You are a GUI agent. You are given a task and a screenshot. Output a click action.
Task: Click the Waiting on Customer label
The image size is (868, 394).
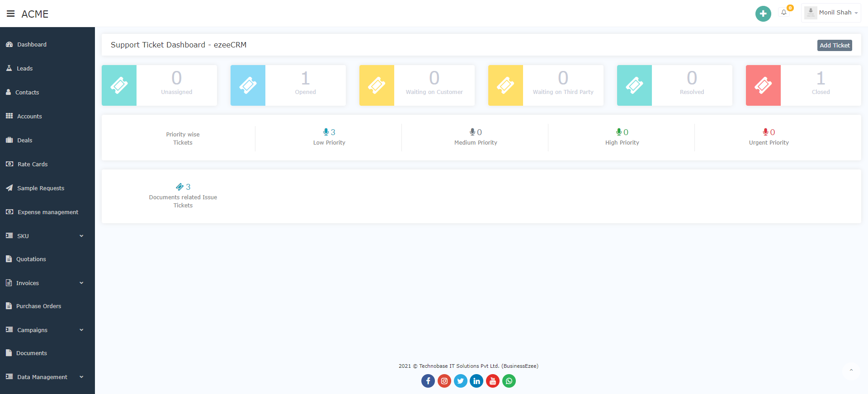434,92
